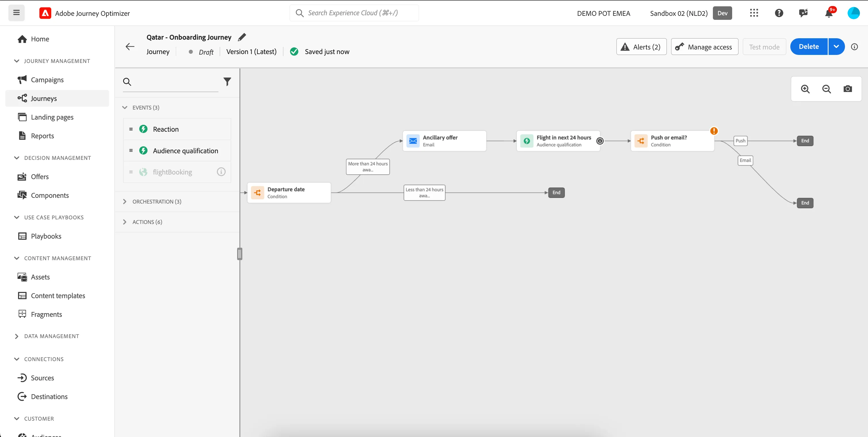The image size is (868, 437).
Task: Expand the DATA MANAGEMENT nav group
Action: pos(16,336)
